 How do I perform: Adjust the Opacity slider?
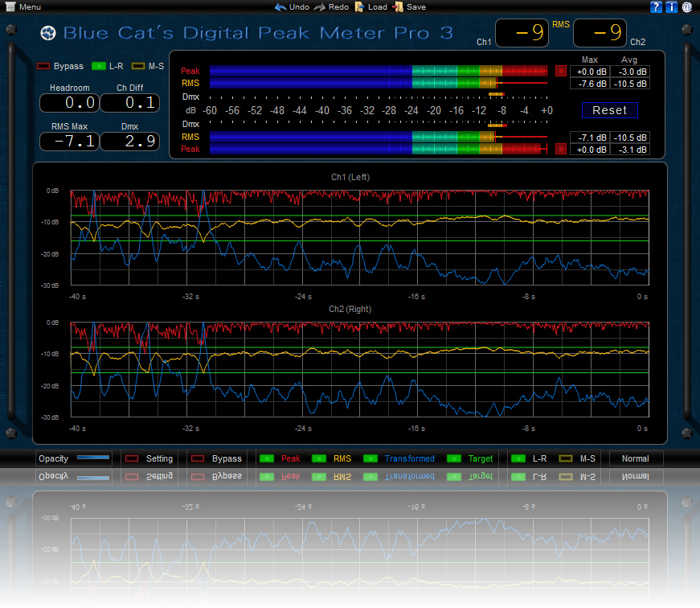click(x=93, y=458)
